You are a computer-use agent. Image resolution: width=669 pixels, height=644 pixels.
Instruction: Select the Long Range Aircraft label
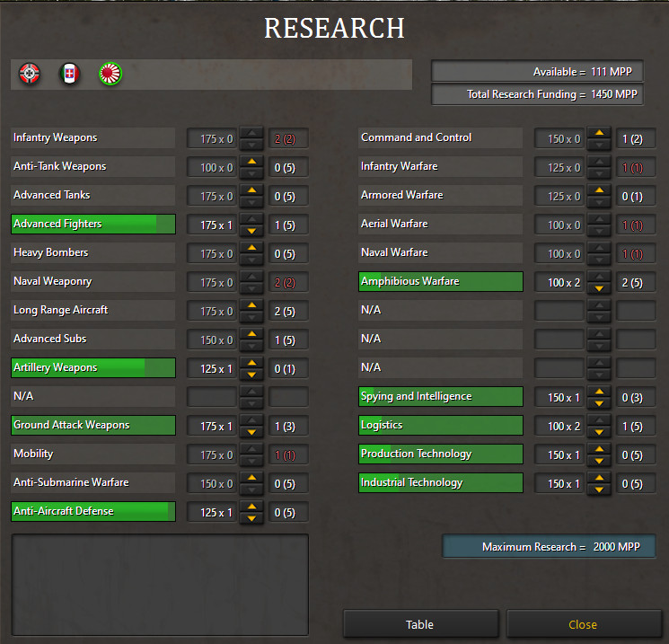[x=93, y=310]
